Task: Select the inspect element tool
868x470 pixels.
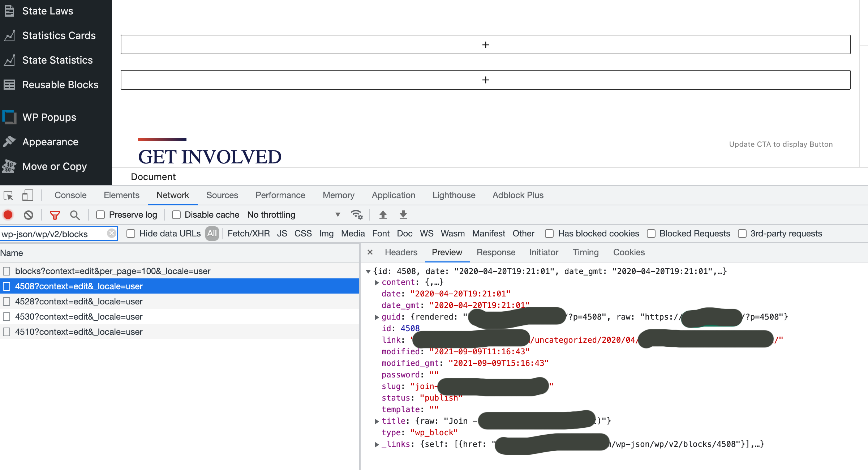Action: click(8, 195)
